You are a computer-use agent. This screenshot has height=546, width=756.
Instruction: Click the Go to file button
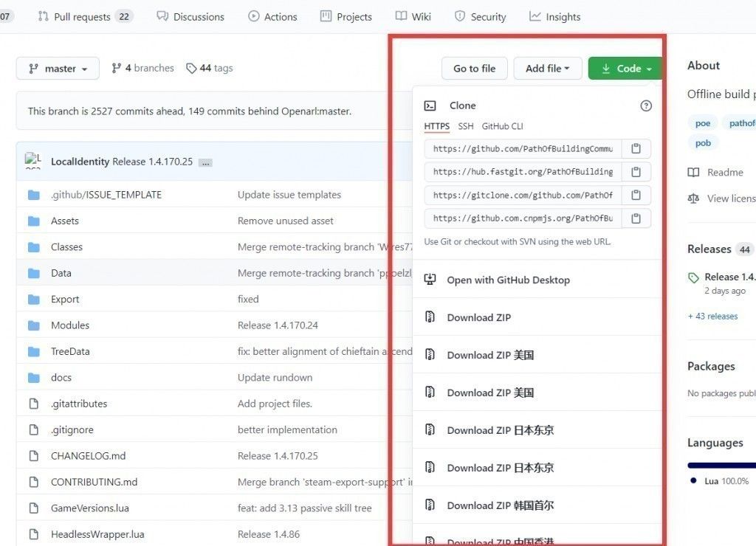475,69
